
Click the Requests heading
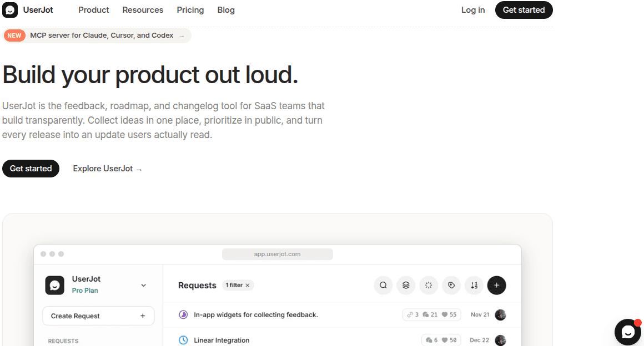[197, 285]
